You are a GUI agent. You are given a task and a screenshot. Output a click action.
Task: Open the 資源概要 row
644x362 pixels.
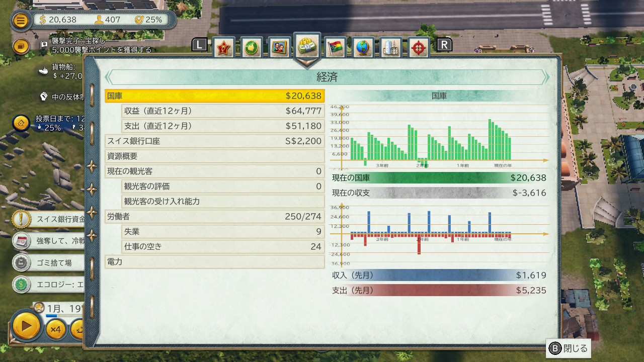[215, 156]
